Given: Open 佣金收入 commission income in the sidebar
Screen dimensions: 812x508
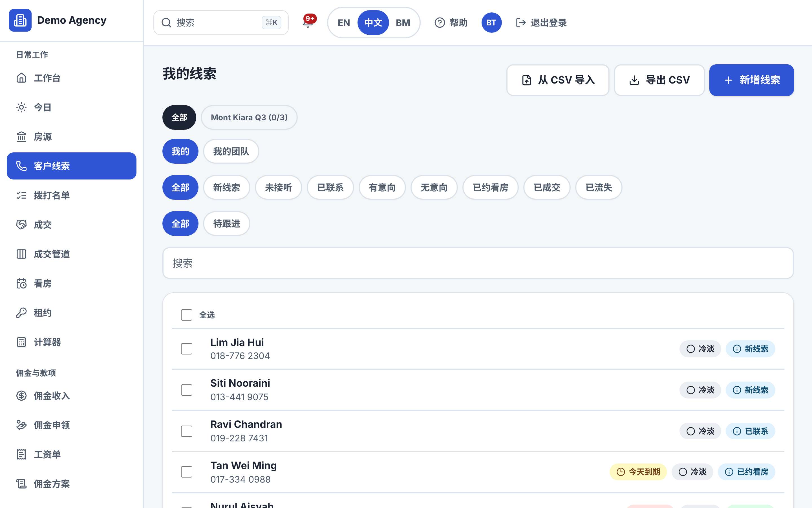Looking at the screenshot, I should (x=71, y=396).
